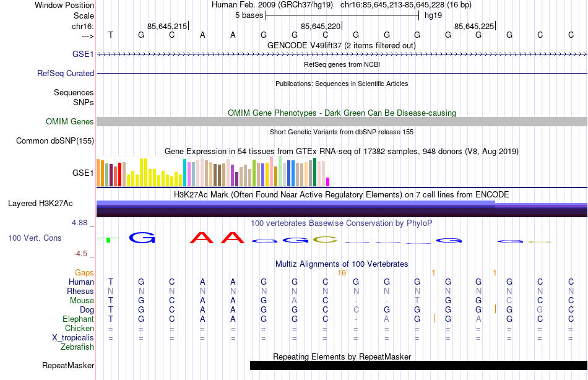The height and width of the screenshot is (380, 588).
Task: Click the 85,645,215 ruler coordinate
Action: (x=167, y=26)
